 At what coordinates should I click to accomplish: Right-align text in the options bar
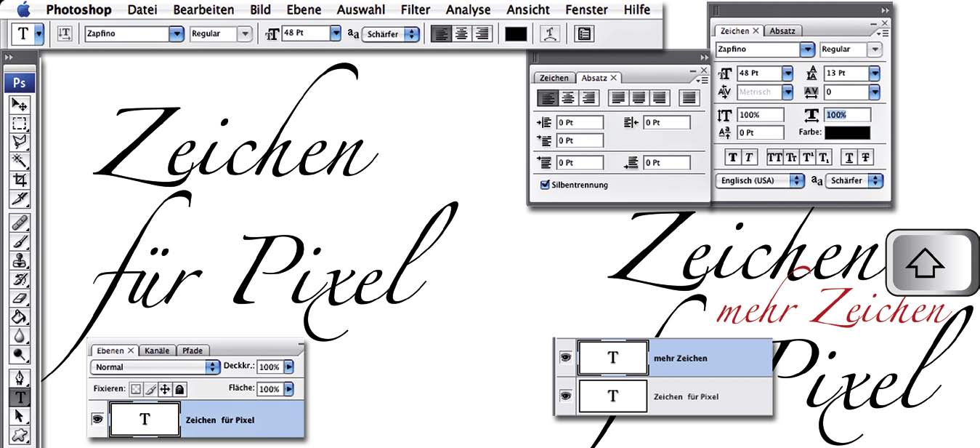coord(482,34)
